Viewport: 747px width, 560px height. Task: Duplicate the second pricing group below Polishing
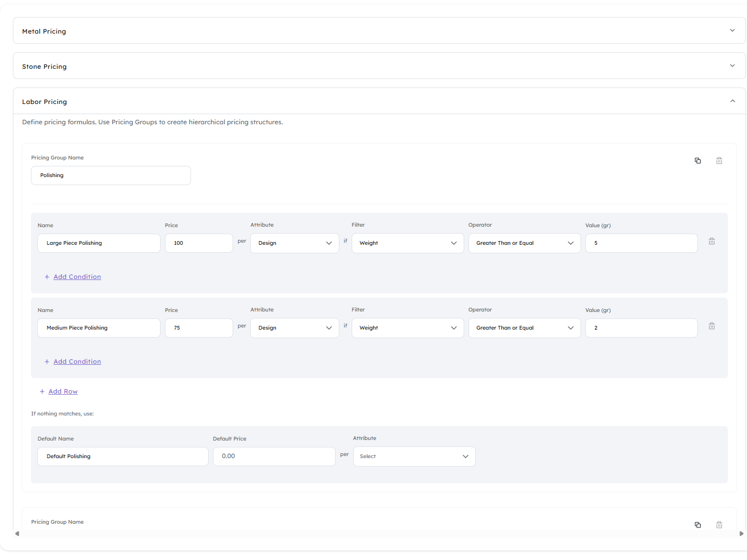tap(697, 525)
